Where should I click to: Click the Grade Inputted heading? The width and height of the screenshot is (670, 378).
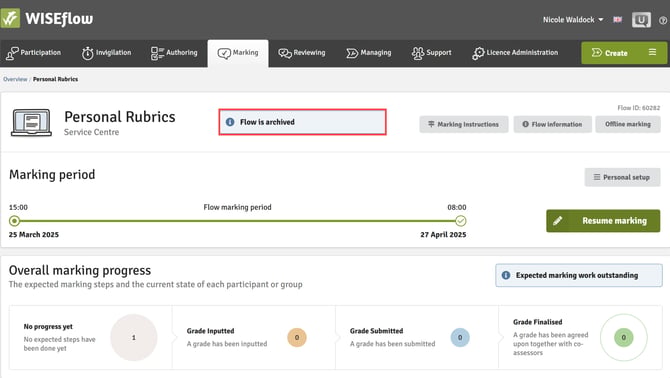click(210, 331)
